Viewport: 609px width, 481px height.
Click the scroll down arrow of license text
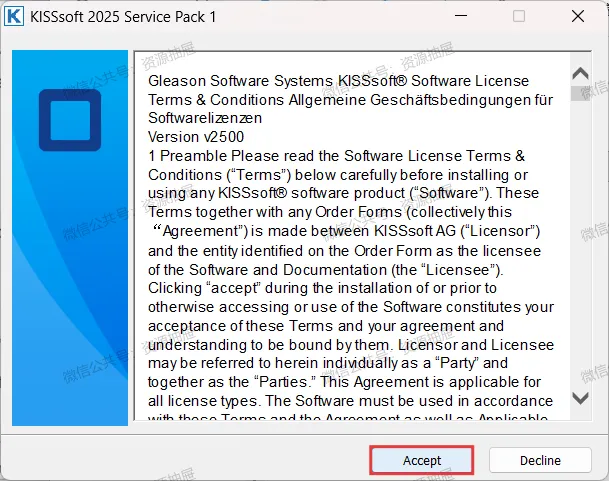[x=580, y=398]
